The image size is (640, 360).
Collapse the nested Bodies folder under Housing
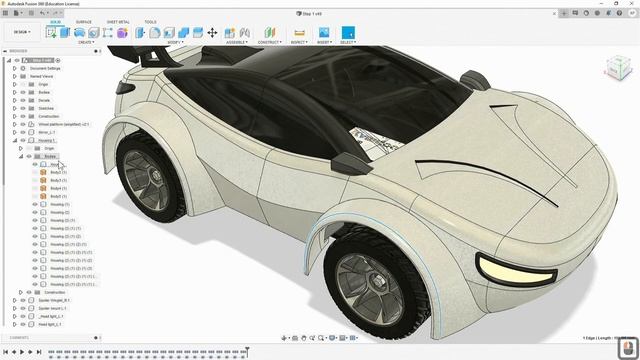point(21,156)
